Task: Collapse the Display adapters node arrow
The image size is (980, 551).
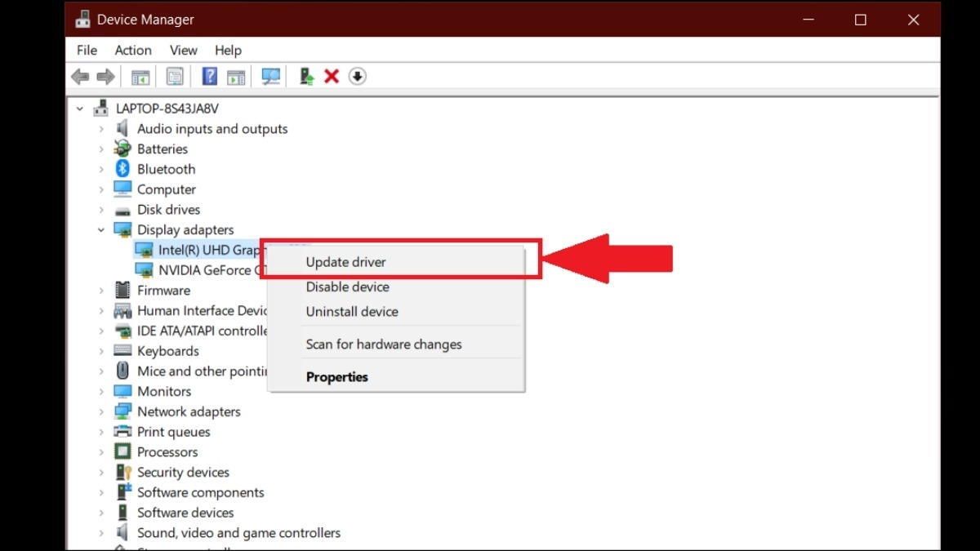Action: click(x=101, y=230)
